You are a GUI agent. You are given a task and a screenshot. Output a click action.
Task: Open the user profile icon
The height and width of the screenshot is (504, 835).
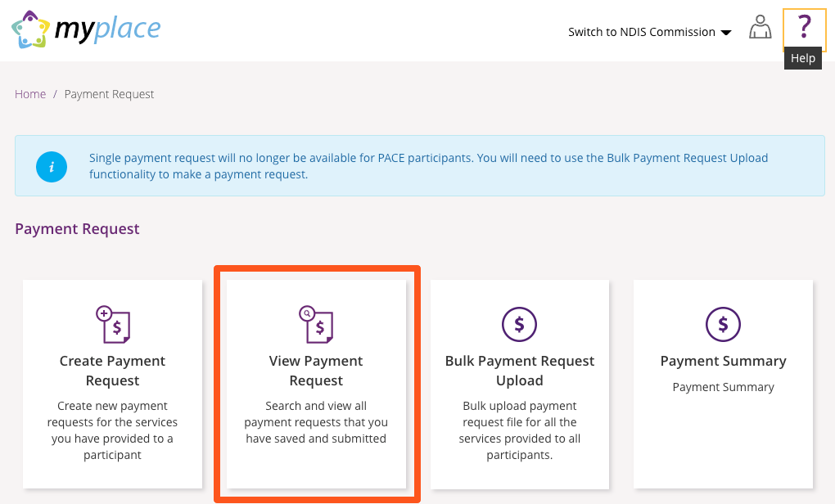761,29
